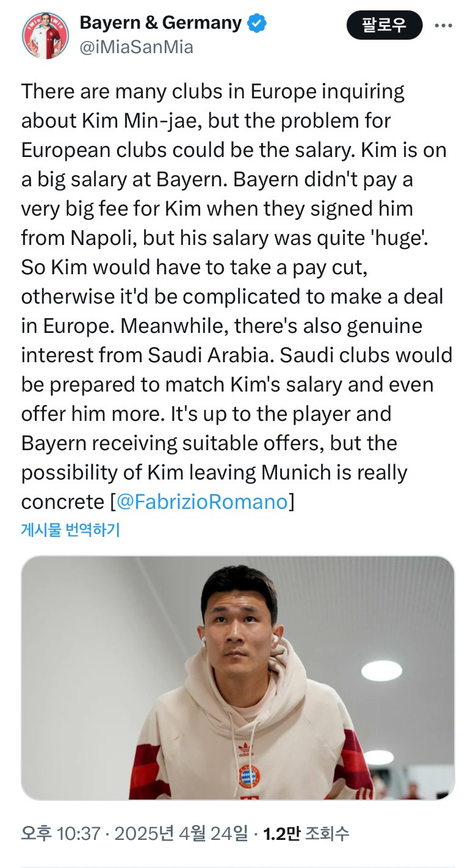Click the white earbud in the player's ear
This screenshot has height=868, width=476.
(x=275, y=640)
